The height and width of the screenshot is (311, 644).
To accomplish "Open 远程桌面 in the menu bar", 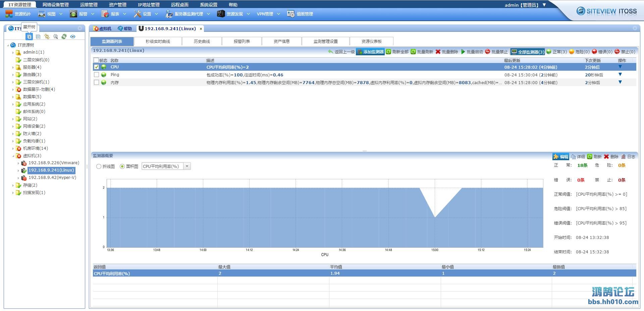I will pyautogui.click(x=180, y=5).
